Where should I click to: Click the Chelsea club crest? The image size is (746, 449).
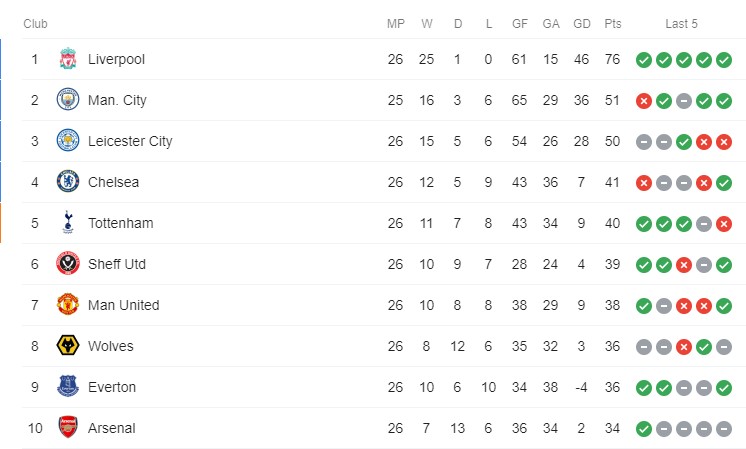coord(68,182)
